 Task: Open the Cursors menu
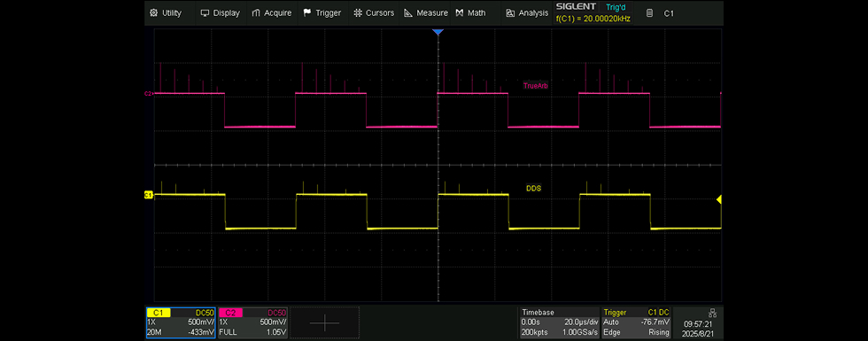pyautogui.click(x=374, y=12)
